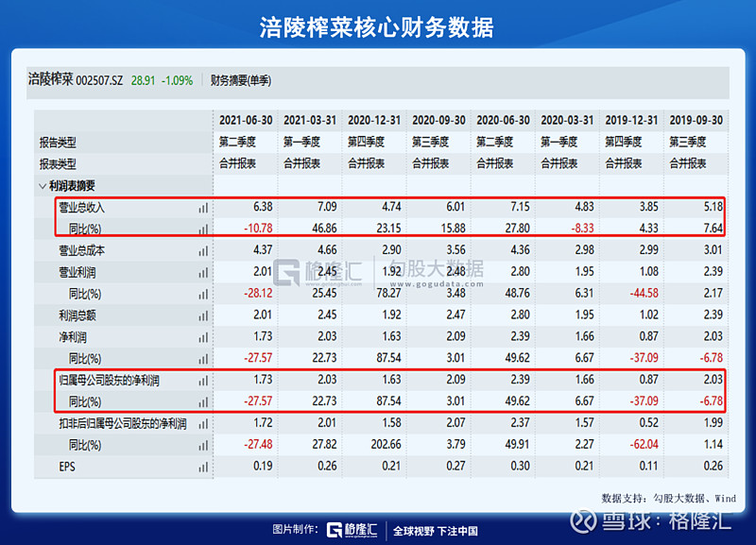Open chart icon for EPS row

(203, 467)
